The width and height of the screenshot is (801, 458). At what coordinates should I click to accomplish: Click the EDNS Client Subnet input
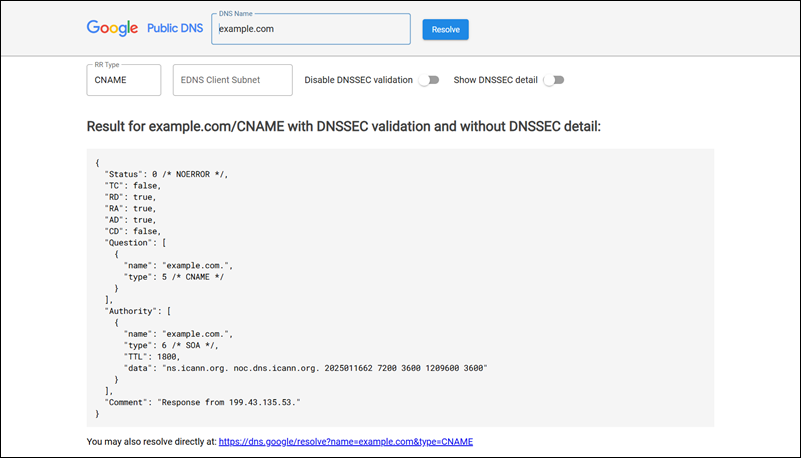coord(232,80)
